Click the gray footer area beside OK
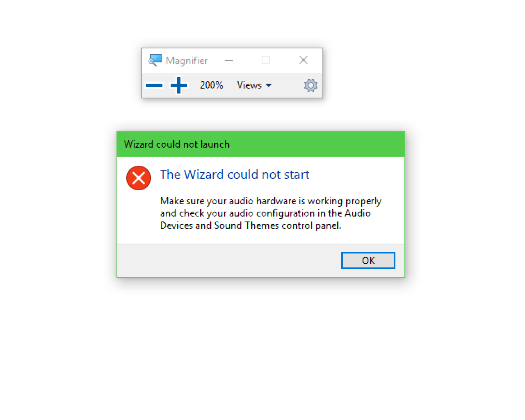Image resolution: width=525 pixels, height=420 pixels. pos(229,260)
